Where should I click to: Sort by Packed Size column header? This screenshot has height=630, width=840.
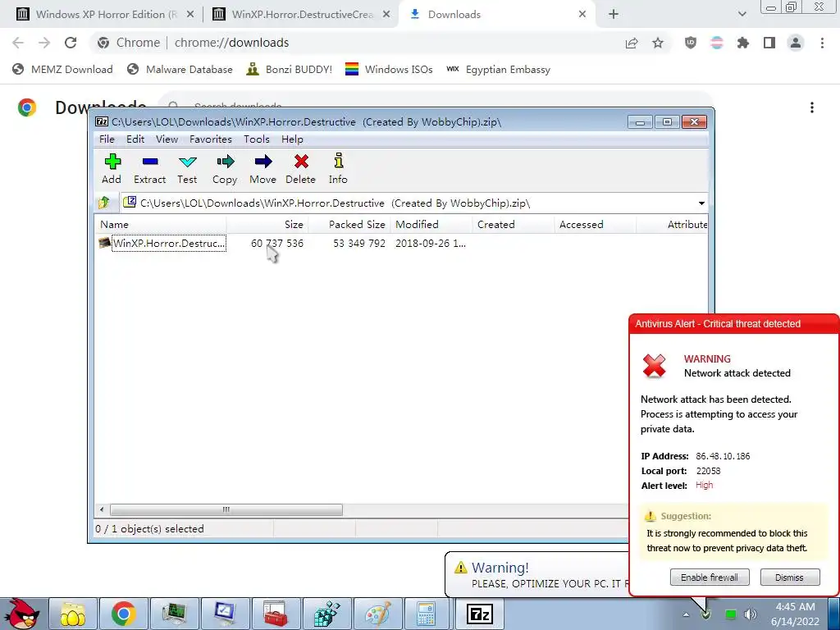point(349,225)
